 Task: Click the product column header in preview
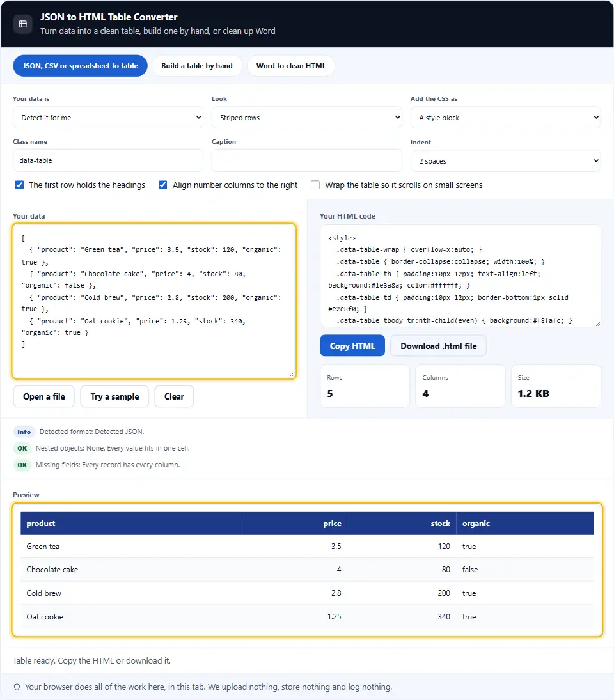tap(131, 523)
